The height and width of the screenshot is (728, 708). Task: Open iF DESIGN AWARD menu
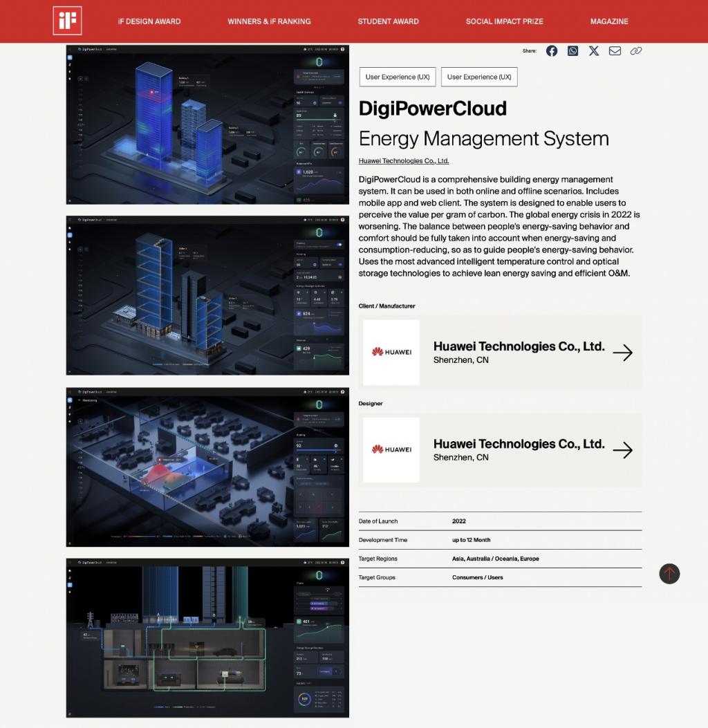click(149, 21)
